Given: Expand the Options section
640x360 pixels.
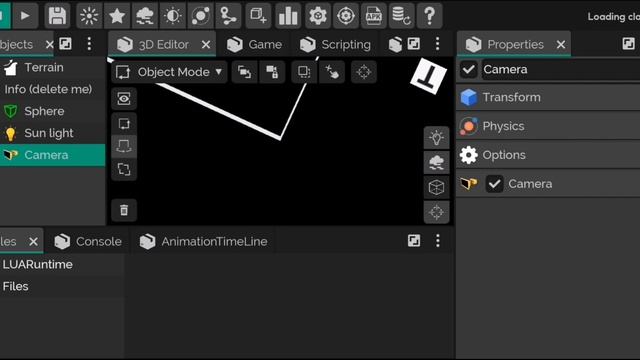Looking at the screenshot, I should tap(548, 155).
